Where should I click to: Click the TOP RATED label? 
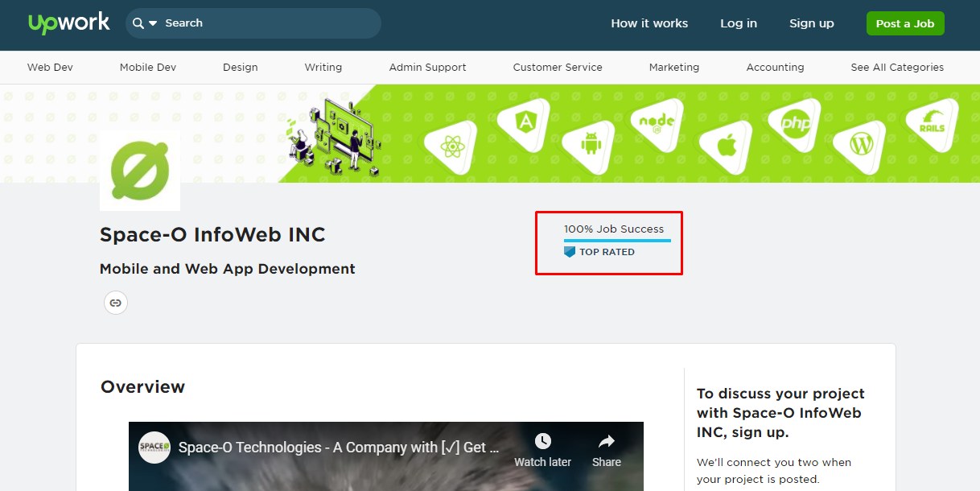tap(607, 252)
